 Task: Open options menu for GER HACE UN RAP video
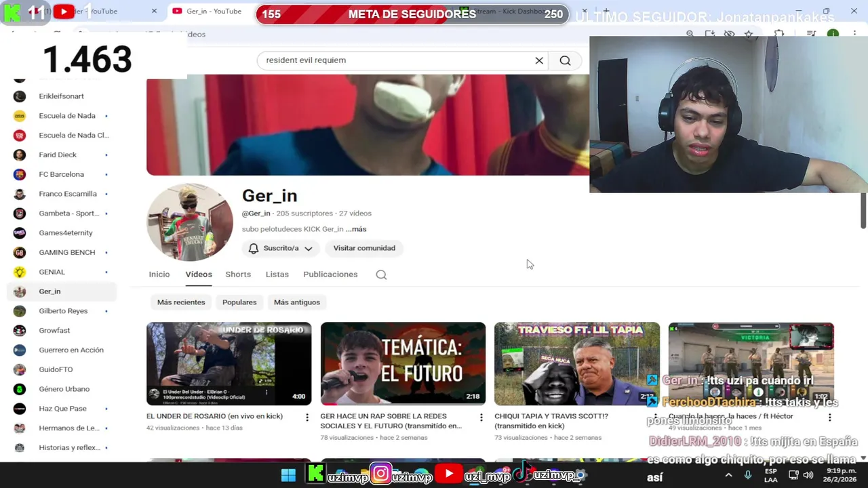click(481, 417)
